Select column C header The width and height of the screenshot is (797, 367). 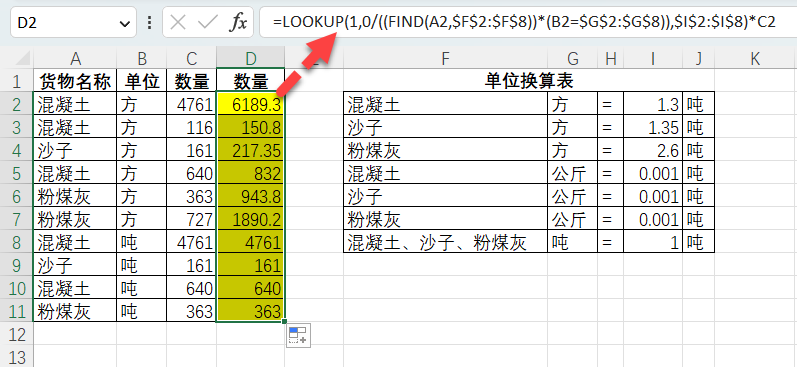pos(192,59)
